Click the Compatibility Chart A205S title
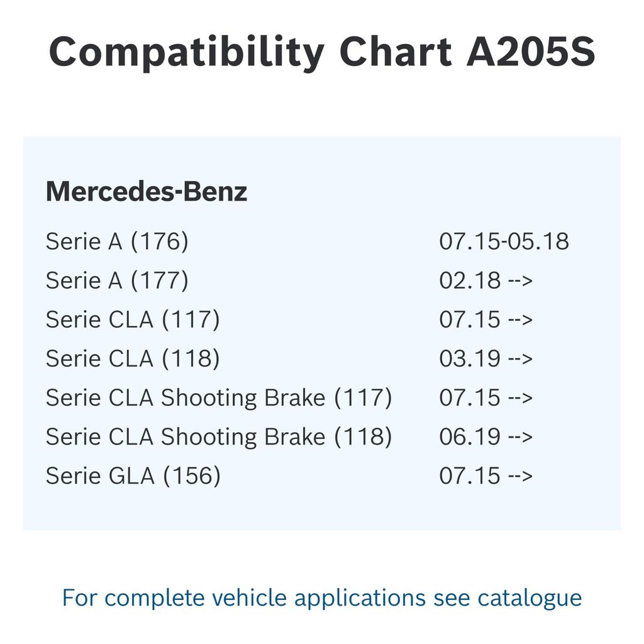 322,52
